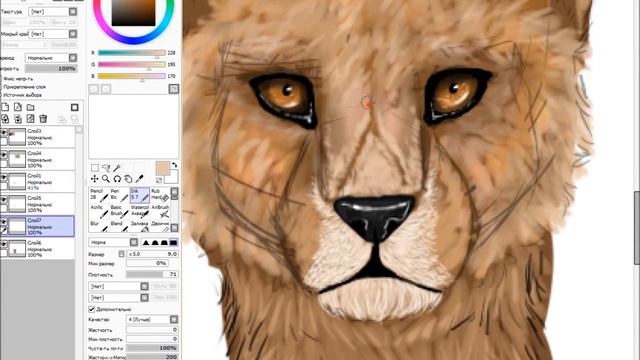Choose the Pen Bic brush

[119, 195]
